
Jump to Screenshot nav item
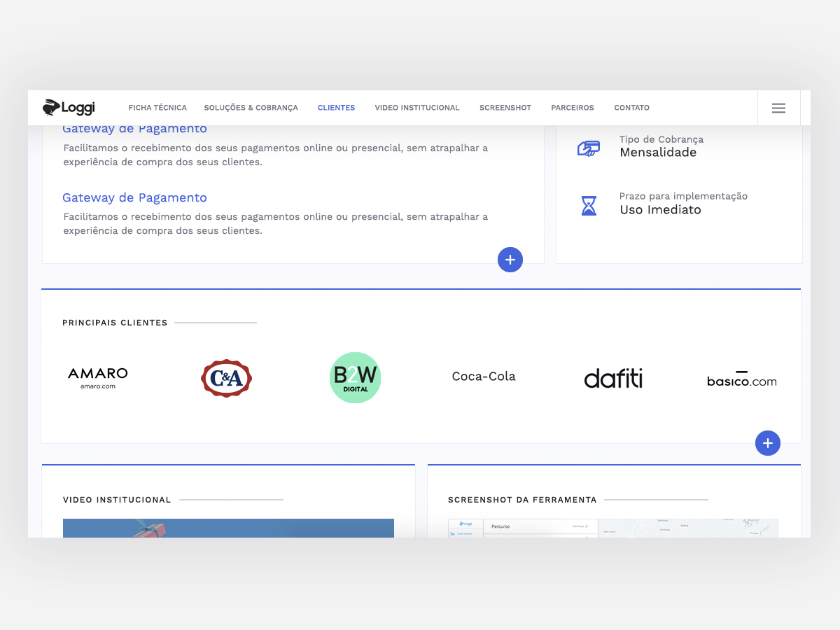pos(505,108)
